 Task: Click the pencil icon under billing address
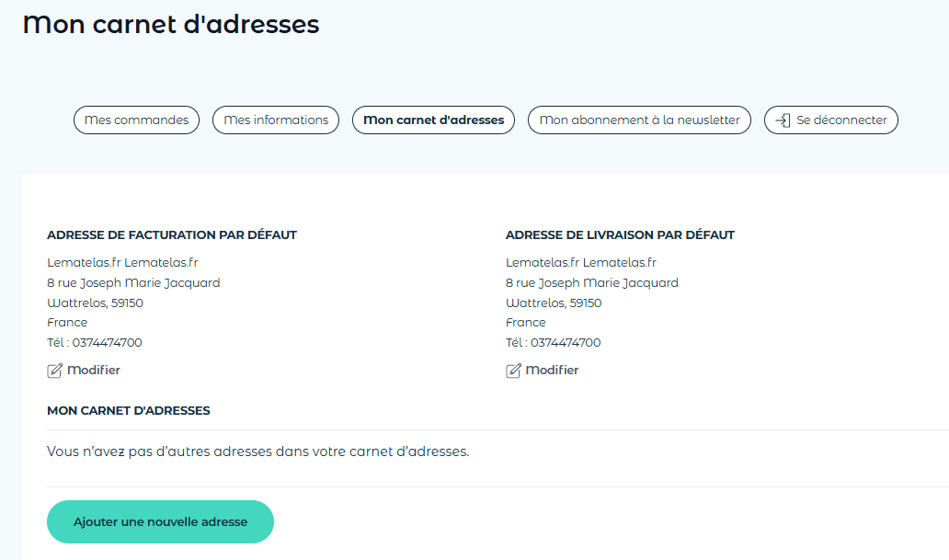[54, 371]
